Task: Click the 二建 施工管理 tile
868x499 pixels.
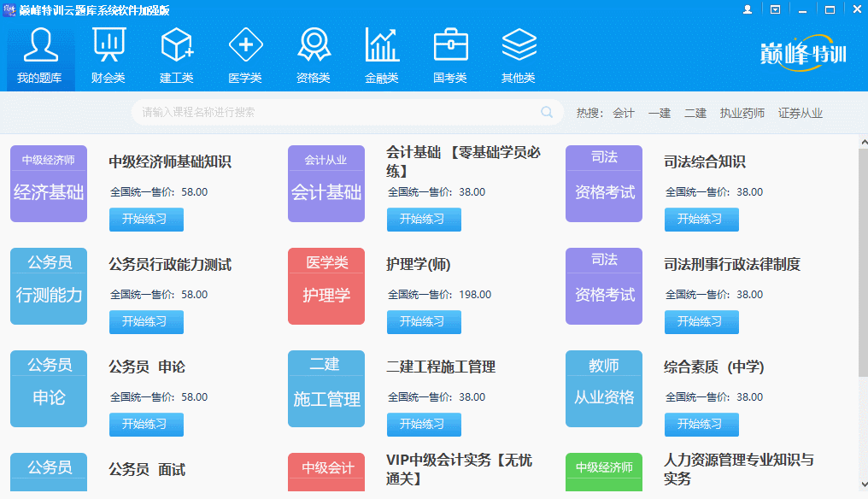Action: click(326, 389)
